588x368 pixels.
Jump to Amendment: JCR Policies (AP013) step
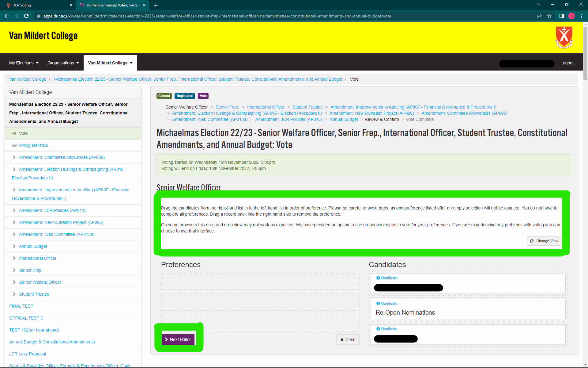[289, 119]
